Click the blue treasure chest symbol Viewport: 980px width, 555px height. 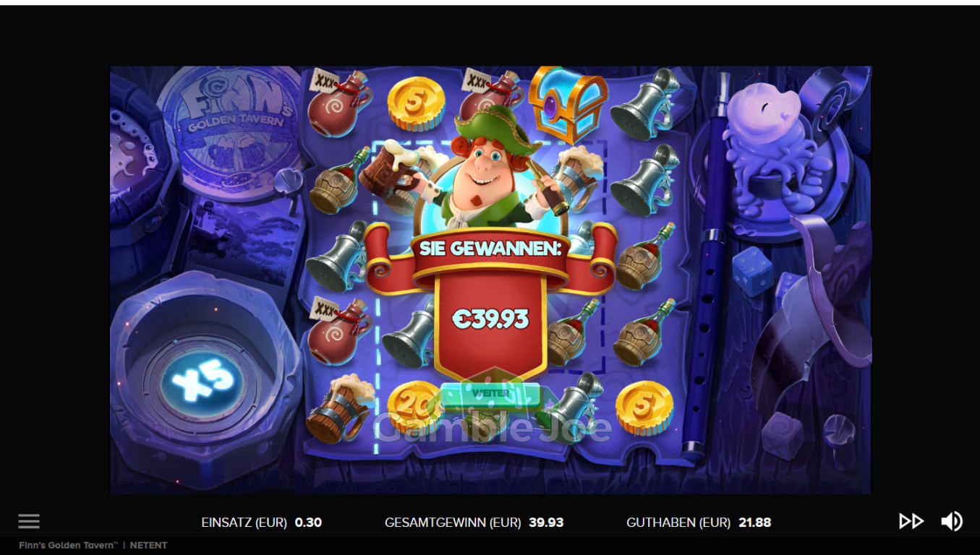(x=568, y=103)
